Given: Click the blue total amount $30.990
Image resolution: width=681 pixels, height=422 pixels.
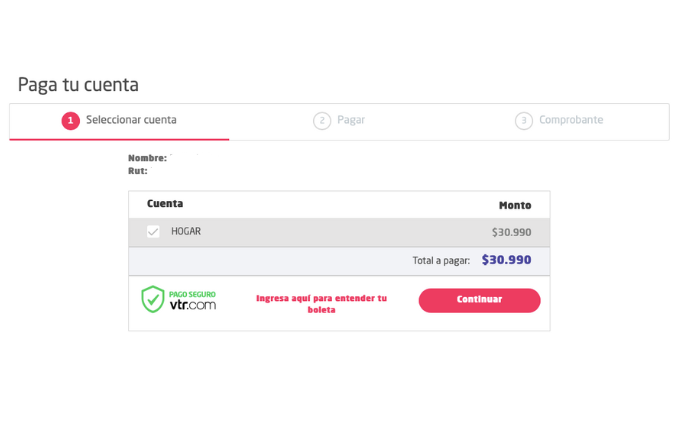Looking at the screenshot, I should (x=506, y=260).
